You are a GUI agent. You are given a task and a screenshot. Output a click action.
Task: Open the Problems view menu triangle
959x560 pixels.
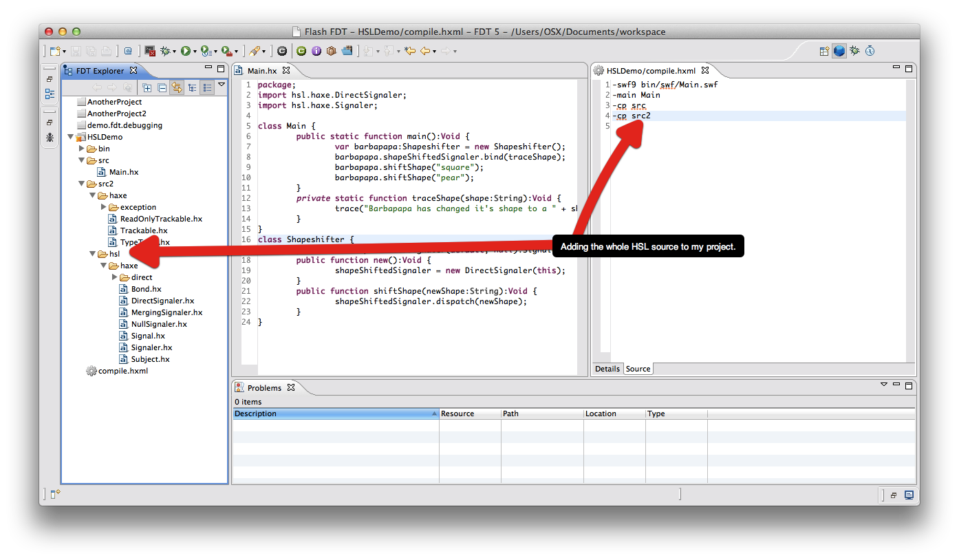[x=884, y=385]
